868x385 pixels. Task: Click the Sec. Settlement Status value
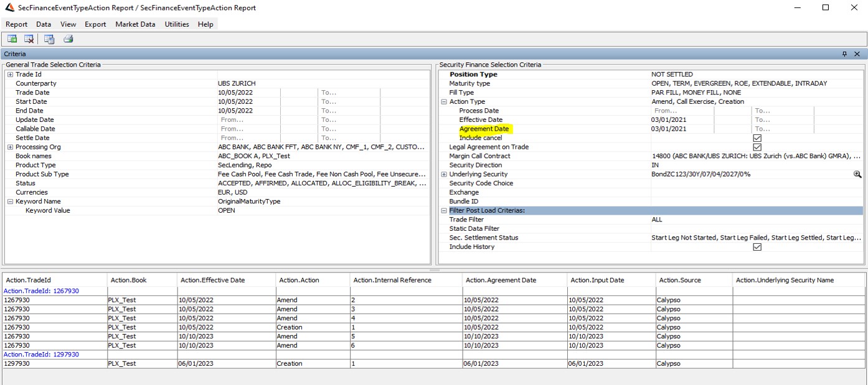coord(757,238)
